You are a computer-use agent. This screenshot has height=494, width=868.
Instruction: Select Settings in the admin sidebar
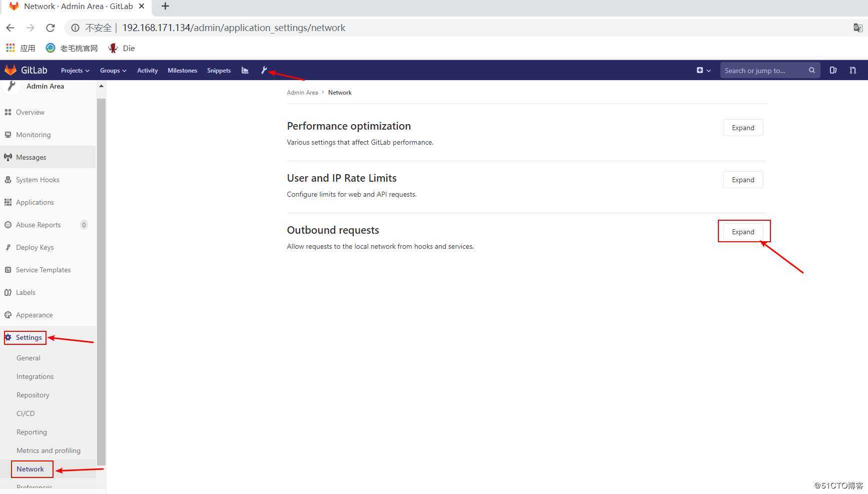coord(48,337)
